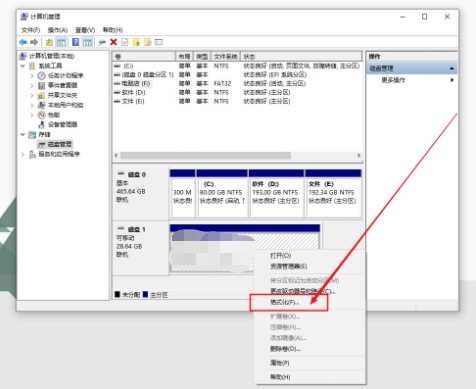Screen dimensions: 476x389
Task: Expand the Local Users and Groups node
Action: click(x=32, y=105)
